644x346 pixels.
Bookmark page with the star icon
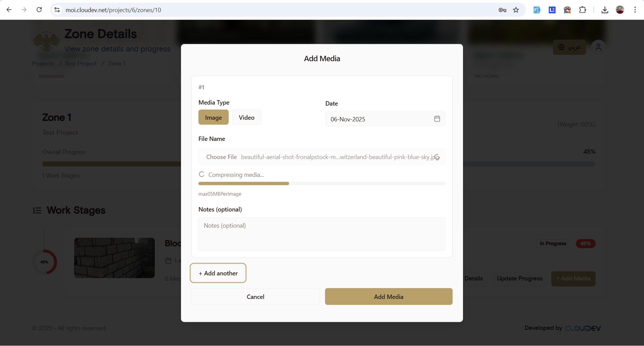[516, 10]
